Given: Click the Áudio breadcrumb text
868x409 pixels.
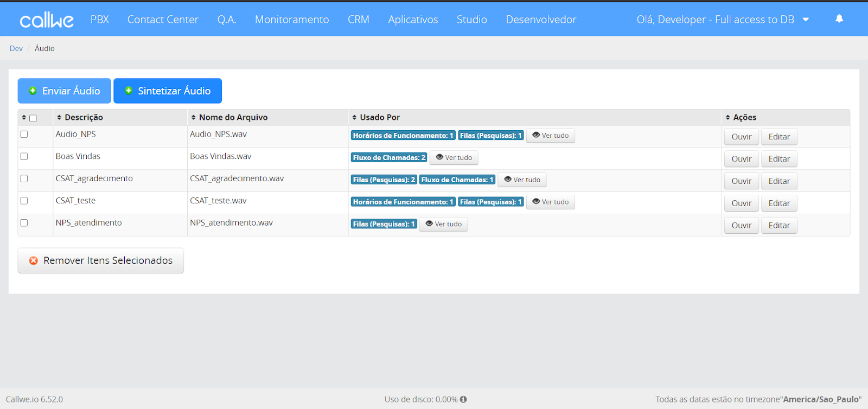Looking at the screenshot, I should (x=44, y=48).
